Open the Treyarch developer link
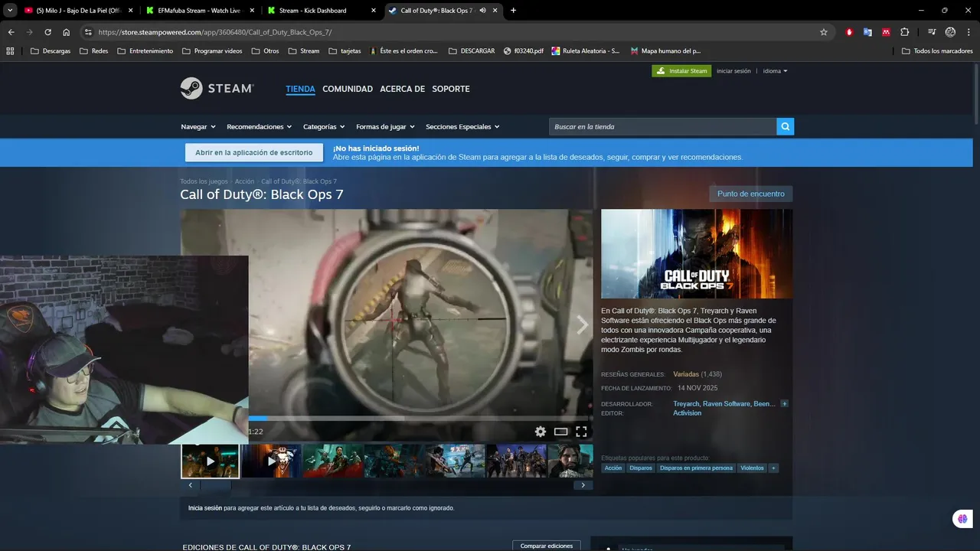980x551 pixels. tap(686, 404)
